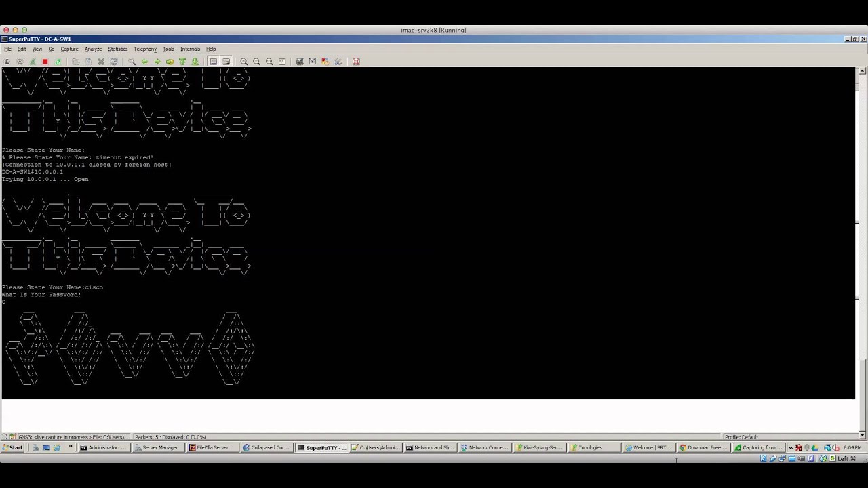The image size is (868, 488).
Task: Switch to FileZilla Server in taskbar
Action: [x=212, y=447]
